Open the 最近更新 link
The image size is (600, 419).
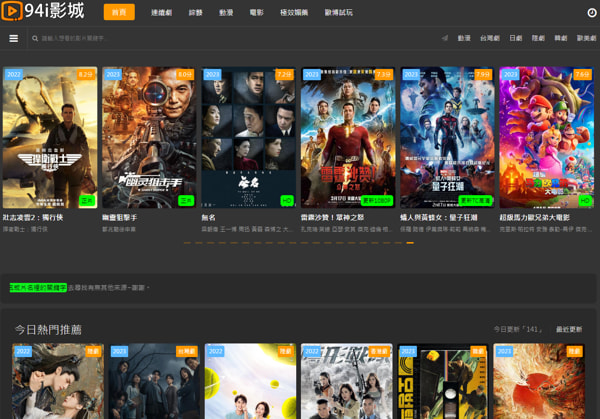point(569,329)
